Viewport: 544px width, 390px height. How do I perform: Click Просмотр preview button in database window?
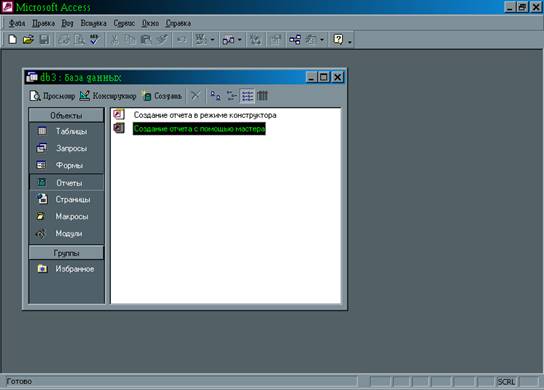tap(52, 96)
